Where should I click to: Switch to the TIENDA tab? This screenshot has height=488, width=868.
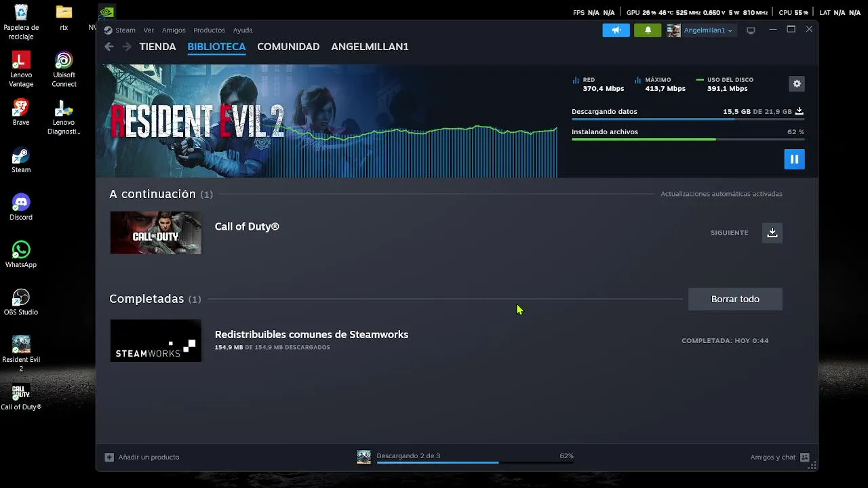157,47
